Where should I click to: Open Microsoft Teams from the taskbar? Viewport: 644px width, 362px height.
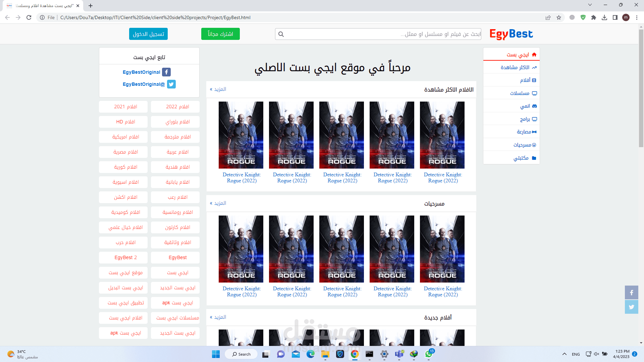[x=399, y=354]
